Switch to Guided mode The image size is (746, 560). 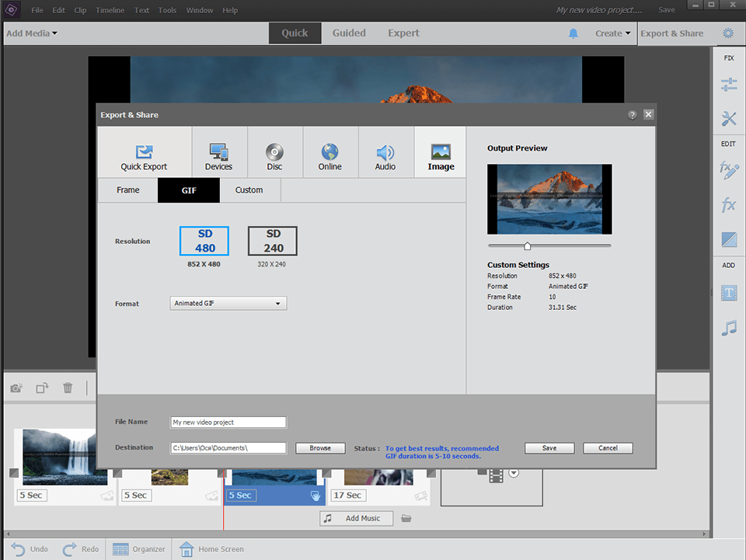click(x=349, y=33)
